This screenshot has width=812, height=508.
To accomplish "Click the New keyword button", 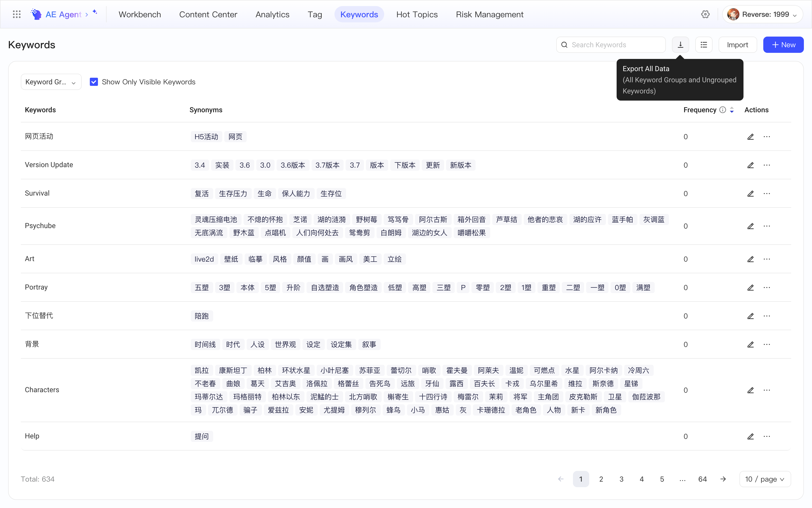I will point(783,45).
